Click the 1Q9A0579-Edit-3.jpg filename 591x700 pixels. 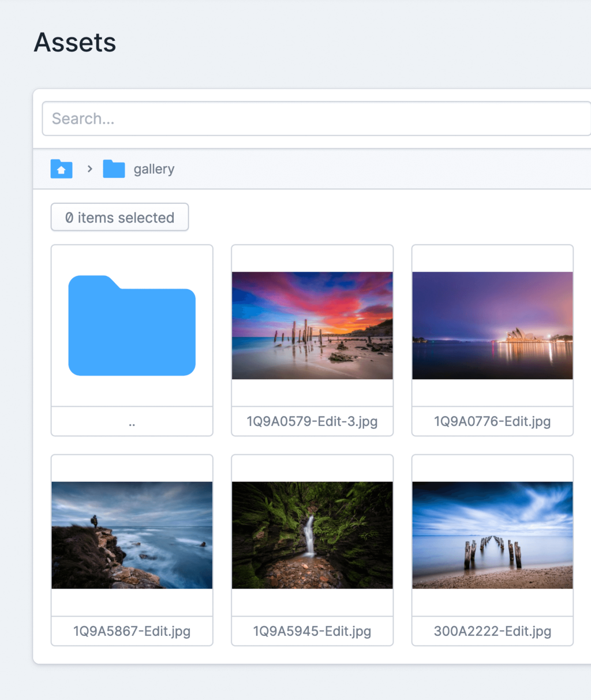312,422
